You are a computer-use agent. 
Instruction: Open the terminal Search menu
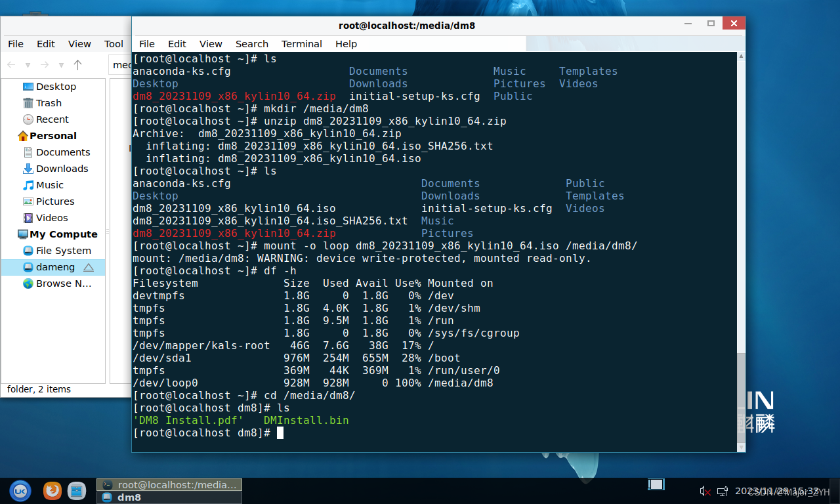pos(252,44)
